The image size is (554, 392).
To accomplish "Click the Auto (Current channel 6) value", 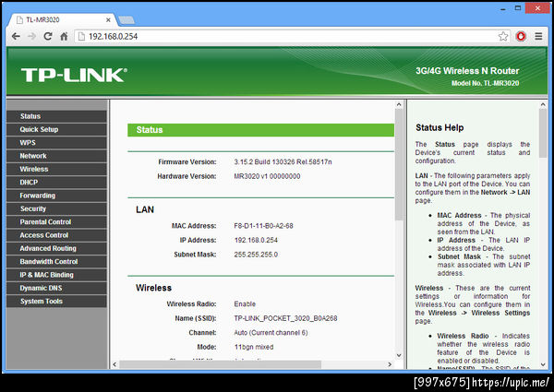I will (x=271, y=333).
